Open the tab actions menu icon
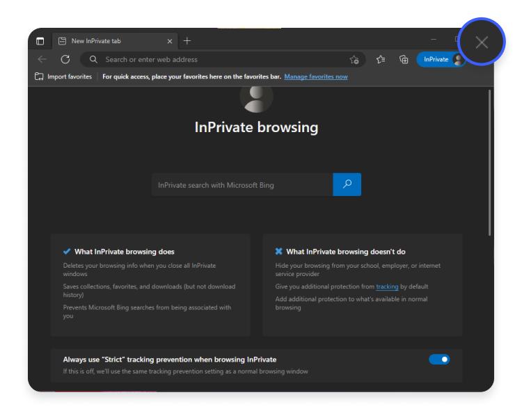 pos(40,41)
